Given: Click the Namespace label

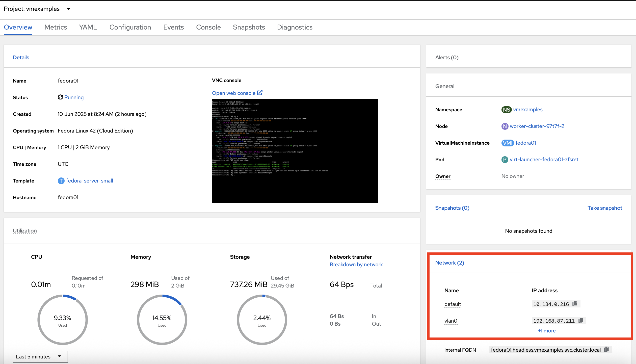Looking at the screenshot, I should pyautogui.click(x=449, y=110).
